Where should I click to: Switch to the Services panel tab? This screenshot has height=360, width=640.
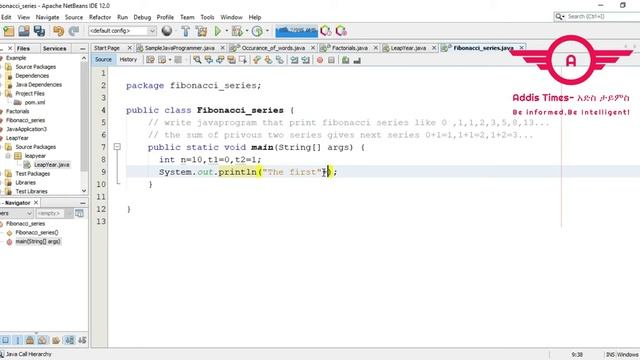pyautogui.click(x=54, y=48)
